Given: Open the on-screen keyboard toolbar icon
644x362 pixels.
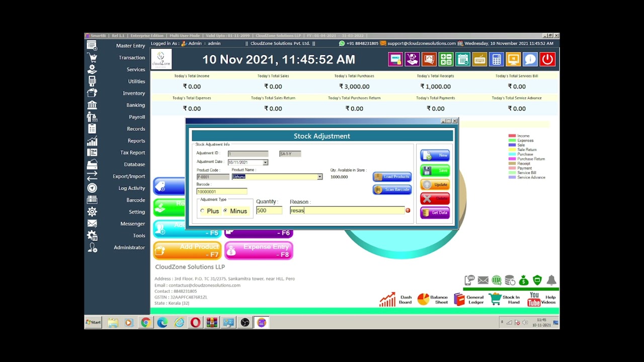Looking at the screenshot, I should [x=479, y=59].
